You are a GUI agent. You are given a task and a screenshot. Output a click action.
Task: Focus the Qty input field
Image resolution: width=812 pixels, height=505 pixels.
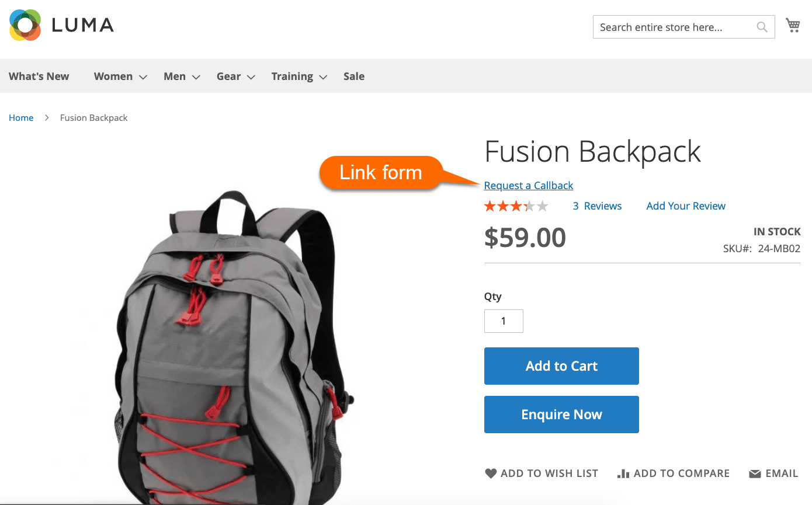(504, 321)
